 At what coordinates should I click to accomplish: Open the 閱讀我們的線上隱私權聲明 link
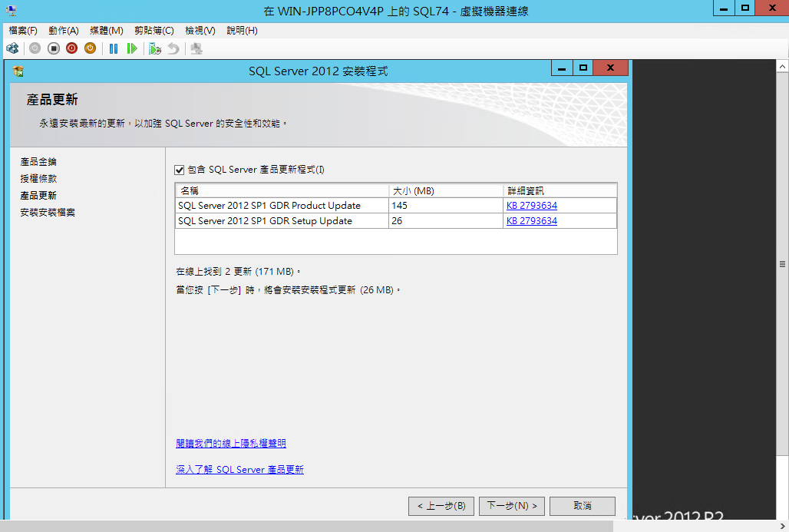[231, 444]
